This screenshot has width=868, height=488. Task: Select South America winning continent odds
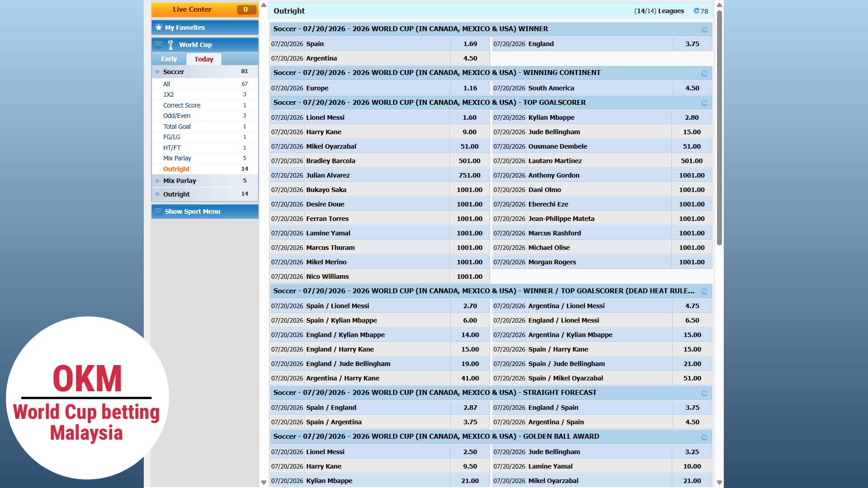[692, 88]
